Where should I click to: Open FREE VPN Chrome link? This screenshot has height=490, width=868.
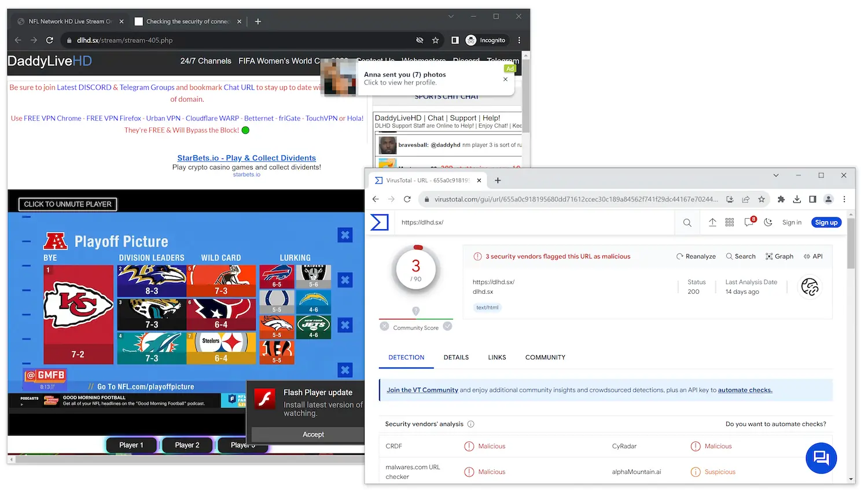[53, 118]
